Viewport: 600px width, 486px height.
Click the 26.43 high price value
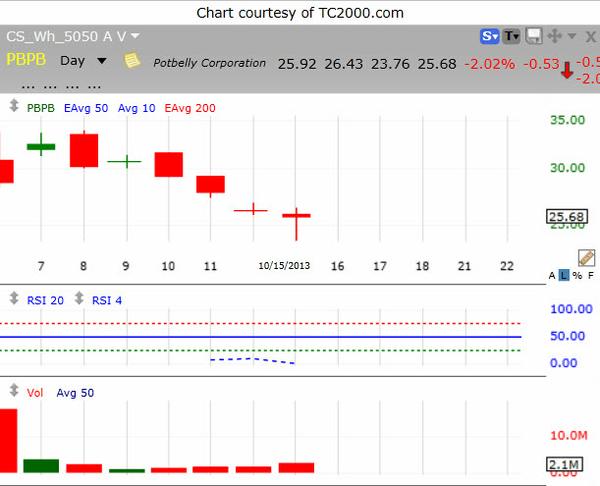tap(344, 64)
